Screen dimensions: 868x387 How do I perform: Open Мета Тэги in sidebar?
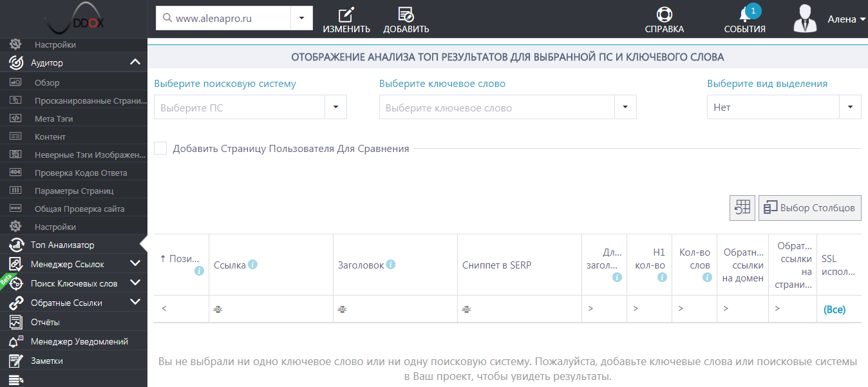coord(54,119)
